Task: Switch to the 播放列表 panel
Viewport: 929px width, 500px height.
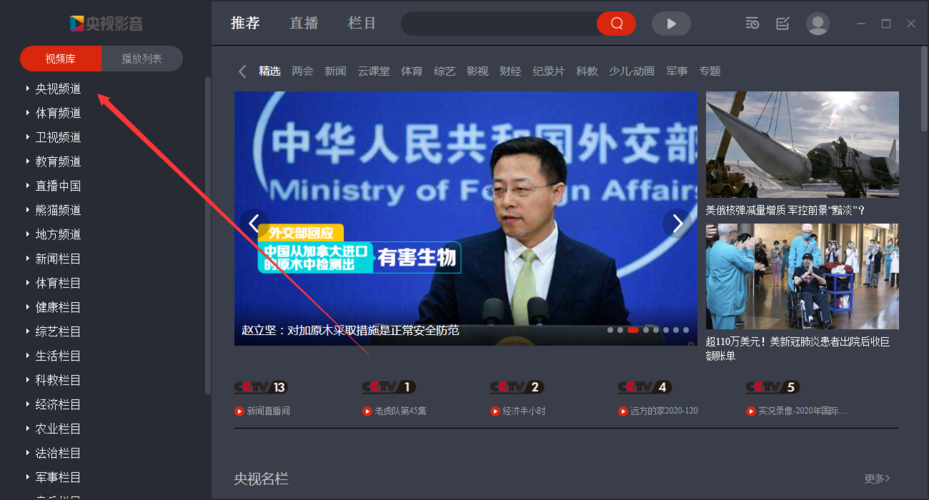Action: click(x=142, y=59)
